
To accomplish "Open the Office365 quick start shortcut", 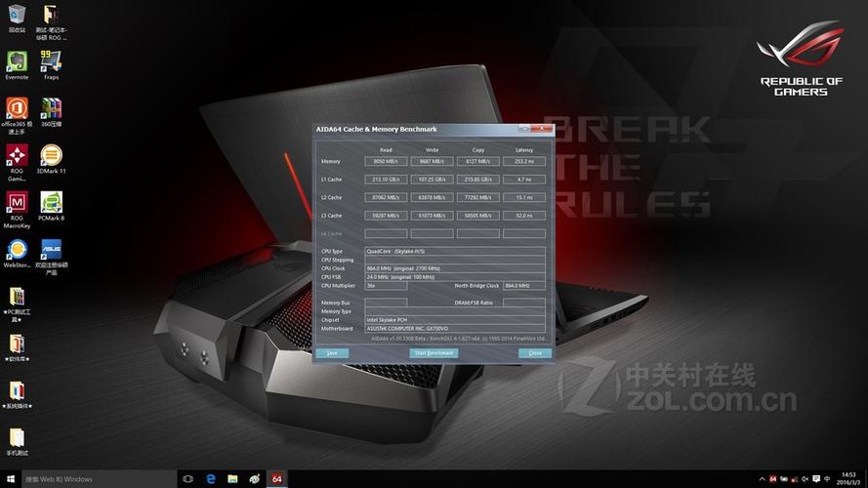I will [x=17, y=115].
